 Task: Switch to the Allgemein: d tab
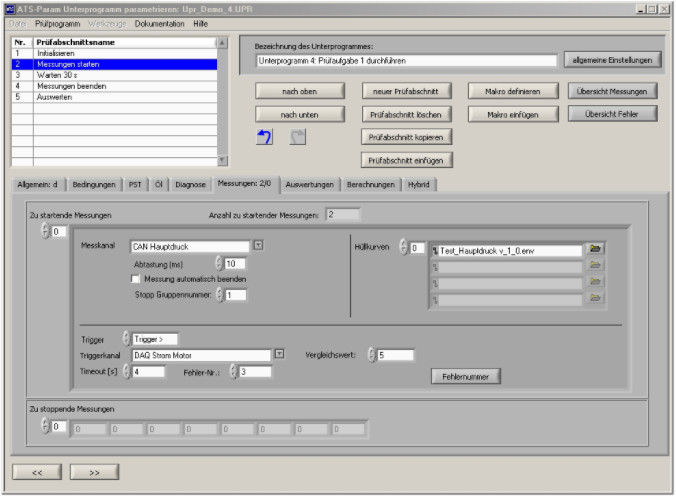[38, 184]
